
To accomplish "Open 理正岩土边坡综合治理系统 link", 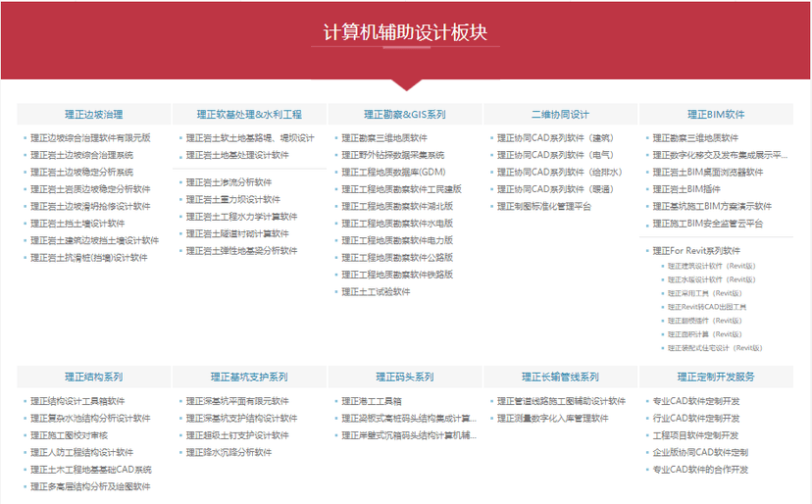I will [81, 155].
